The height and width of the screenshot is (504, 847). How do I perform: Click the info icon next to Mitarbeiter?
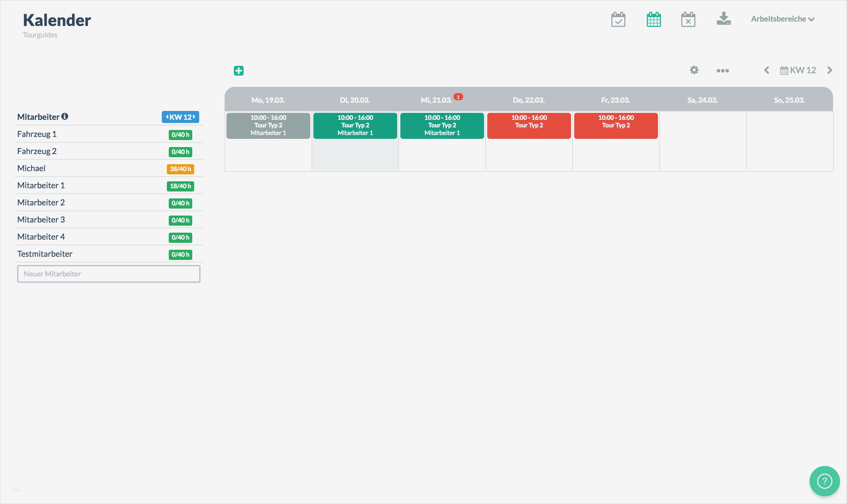(65, 117)
